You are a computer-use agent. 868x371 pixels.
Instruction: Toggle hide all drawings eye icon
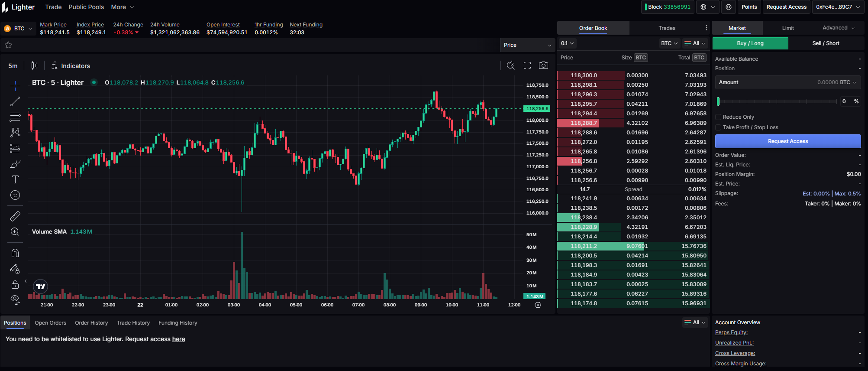click(15, 299)
